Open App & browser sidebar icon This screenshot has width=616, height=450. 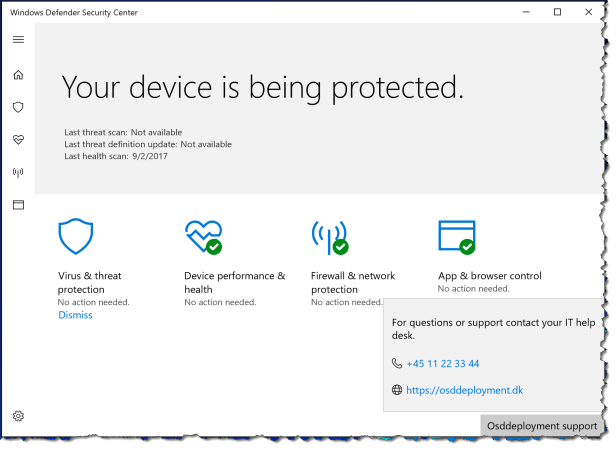tap(18, 205)
